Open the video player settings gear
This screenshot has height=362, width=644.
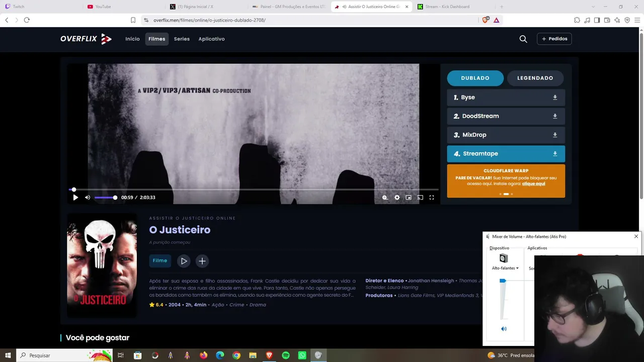tap(397, 198)
